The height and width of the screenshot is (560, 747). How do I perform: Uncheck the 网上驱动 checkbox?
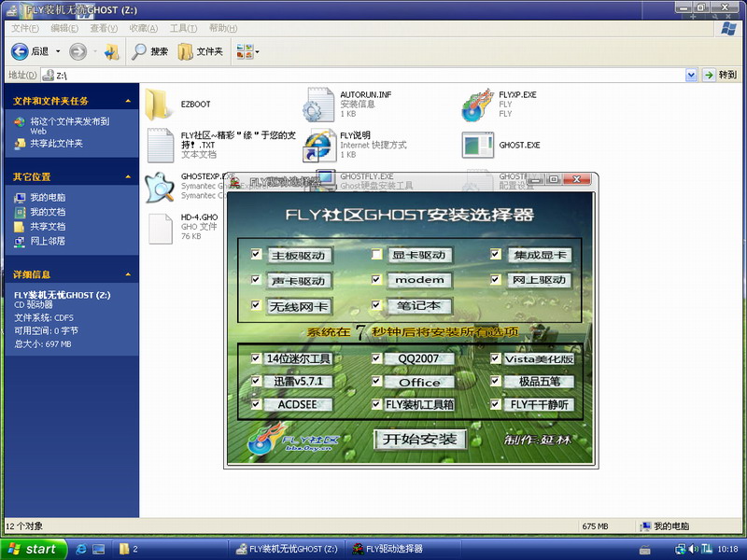pyautogui.click(x=496, y=279)
